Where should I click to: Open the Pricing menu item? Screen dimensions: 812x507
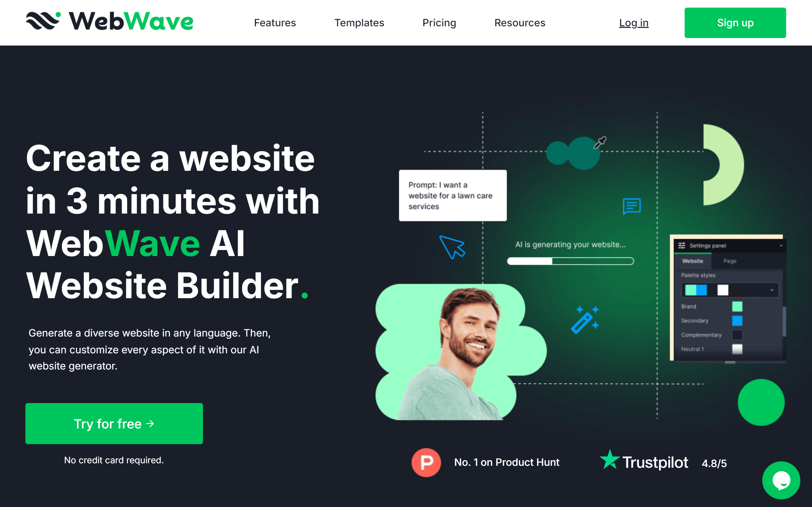click(440, 22)
